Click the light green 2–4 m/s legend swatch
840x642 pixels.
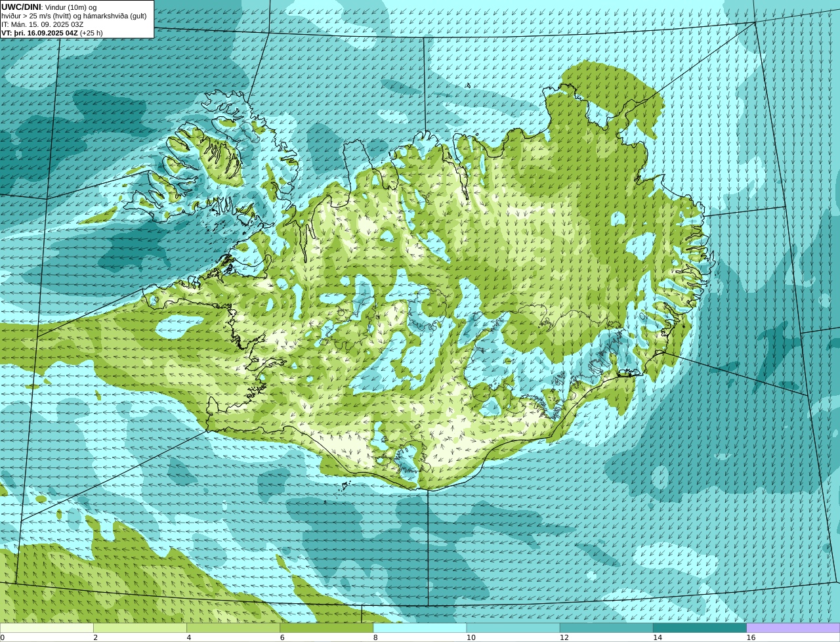click(140, 628)
